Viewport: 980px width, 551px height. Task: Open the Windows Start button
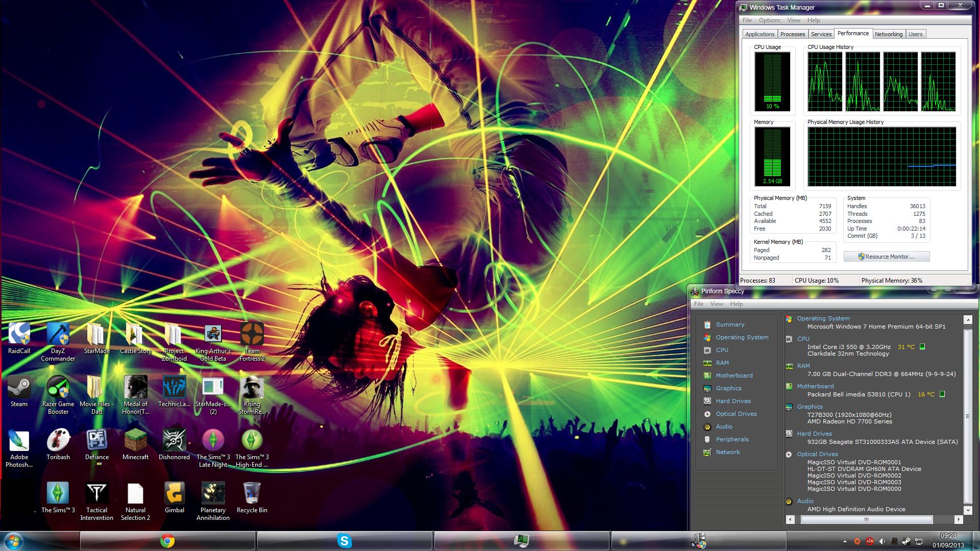pyautogui.click(x=13, y=540)
